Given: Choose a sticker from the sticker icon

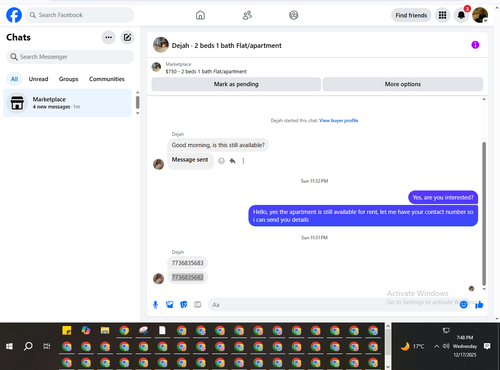Looking at the screenshot, I should coord(184,304).
